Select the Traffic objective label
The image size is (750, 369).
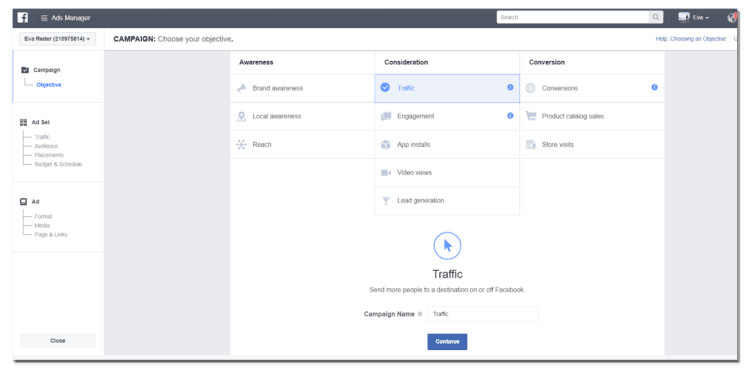pos(406,88)
